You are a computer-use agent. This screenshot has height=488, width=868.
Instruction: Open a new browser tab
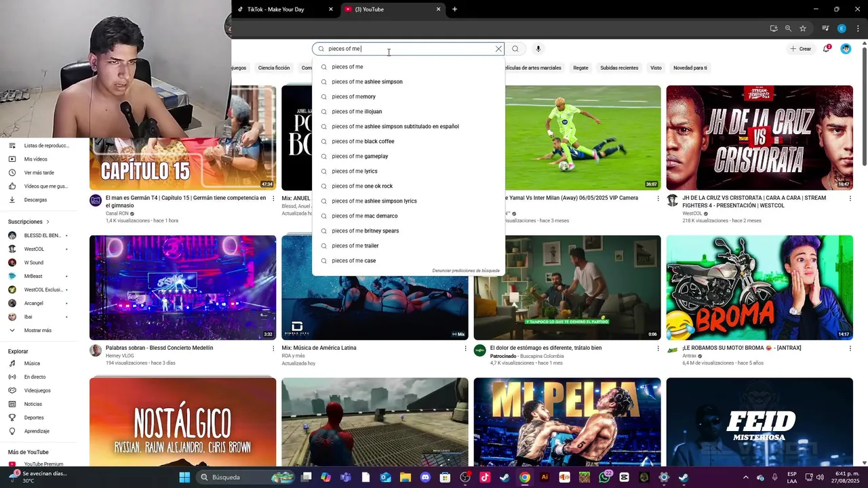[454, 9]
